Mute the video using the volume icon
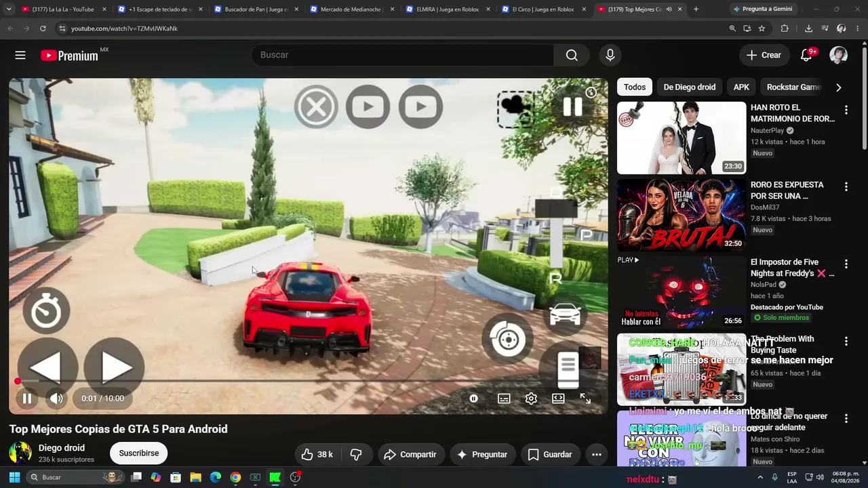This screenshot has height=488, width=868. tap(57, 399)
